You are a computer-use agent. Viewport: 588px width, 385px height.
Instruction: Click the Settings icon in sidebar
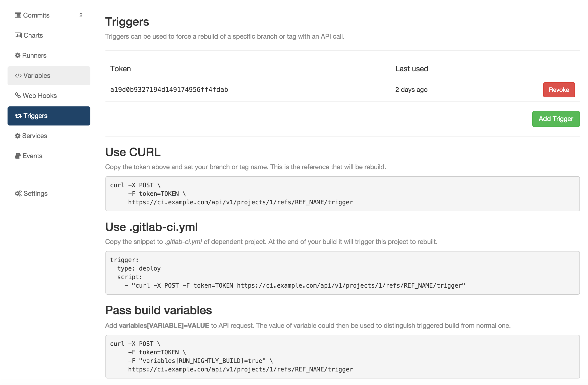tap(18, 193)
